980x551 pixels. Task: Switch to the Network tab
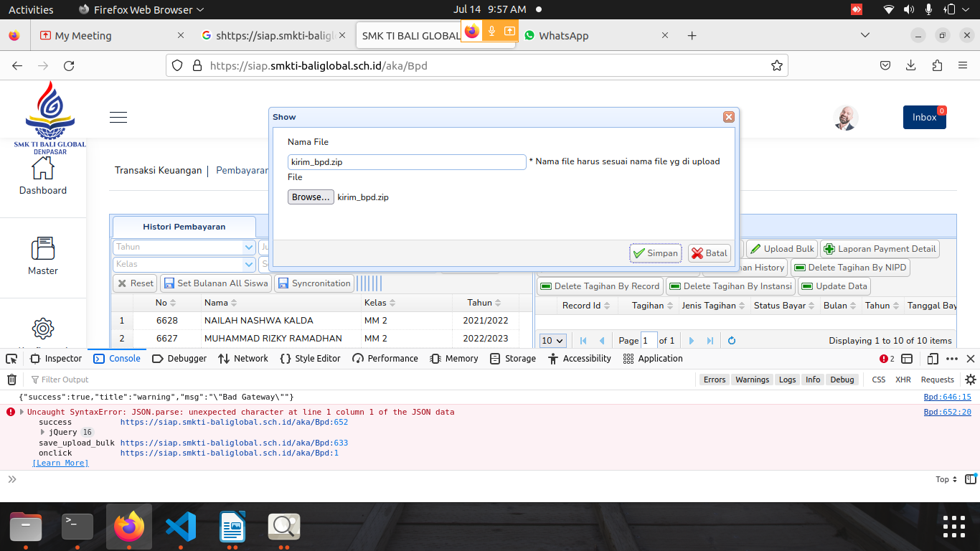tap(243, 359)
